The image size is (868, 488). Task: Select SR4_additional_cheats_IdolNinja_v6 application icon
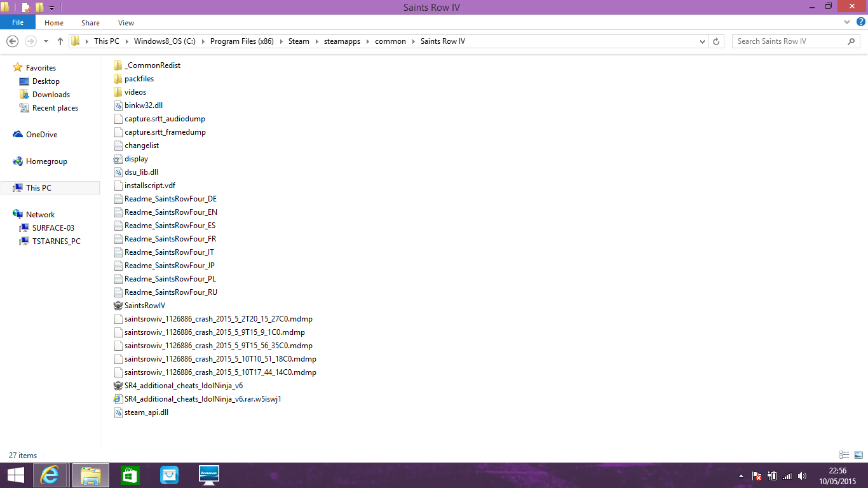pos(118,386)
